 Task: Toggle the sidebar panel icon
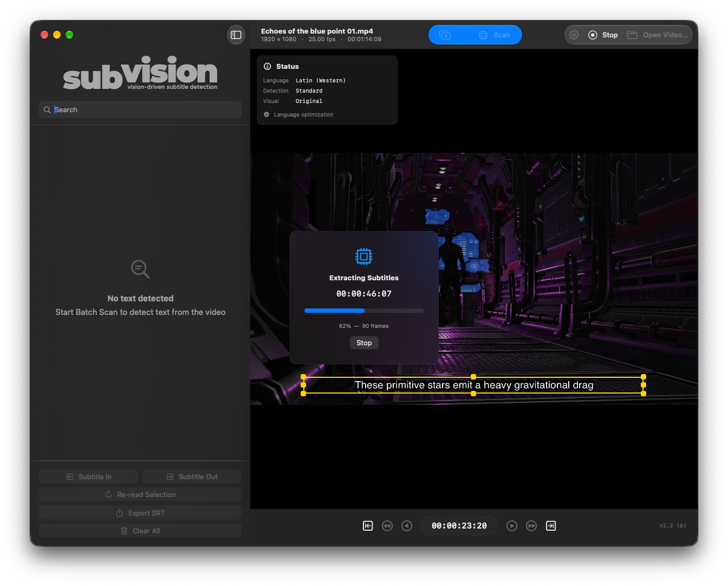[236, 35]
